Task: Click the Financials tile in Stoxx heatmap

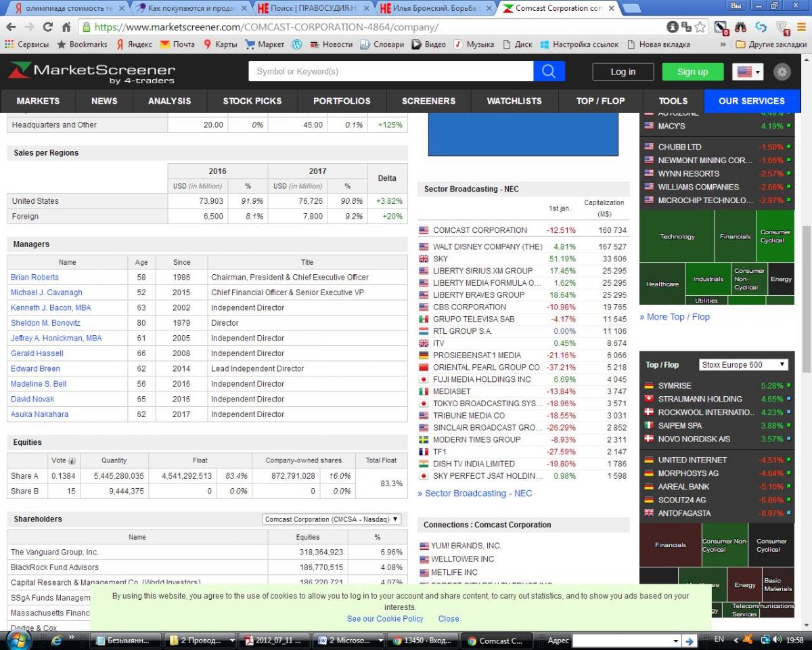Action: coord(671,545)
